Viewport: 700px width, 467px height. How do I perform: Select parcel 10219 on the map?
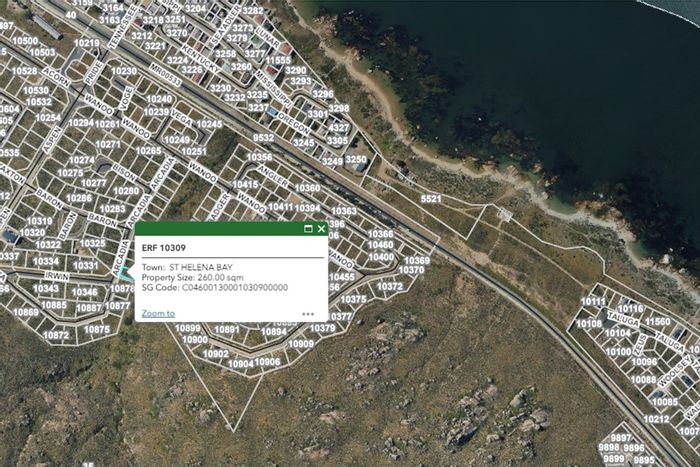[87, 43]
